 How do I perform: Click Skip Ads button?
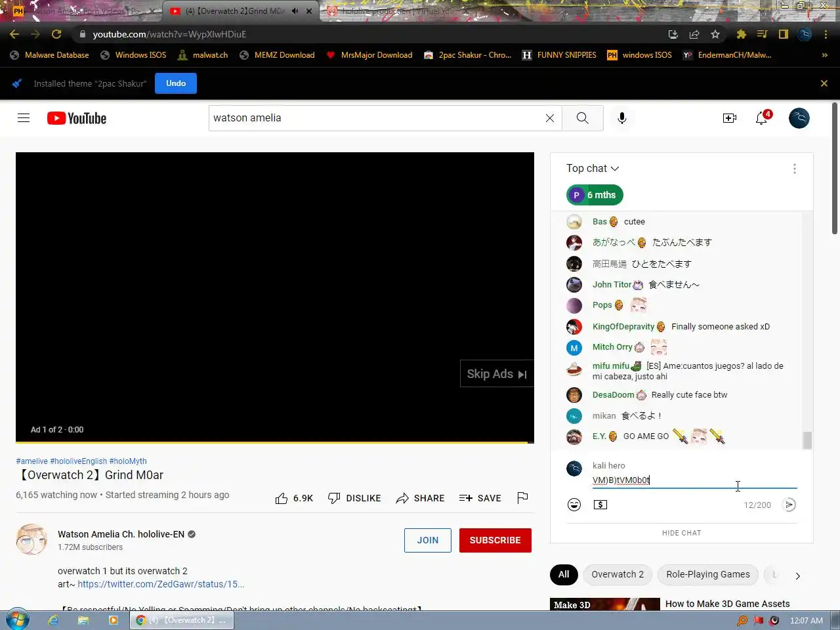[x=497, y=374]
